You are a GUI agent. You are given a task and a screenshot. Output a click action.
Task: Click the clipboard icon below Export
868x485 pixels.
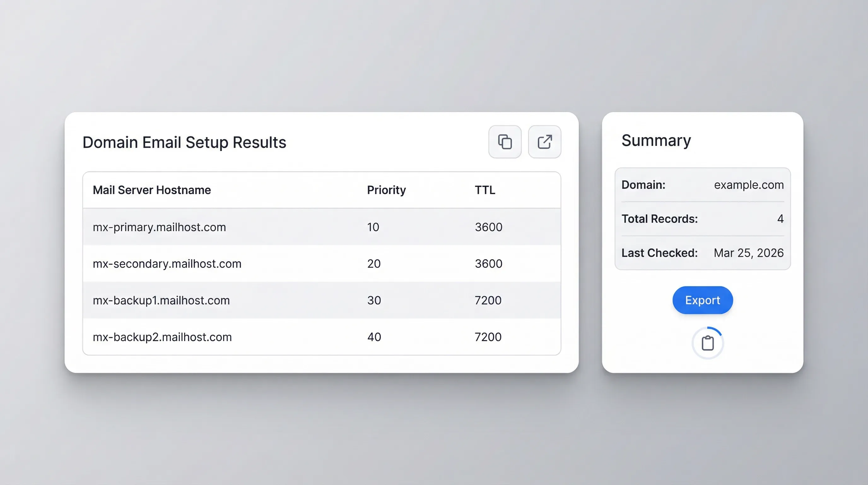point(707,343)
